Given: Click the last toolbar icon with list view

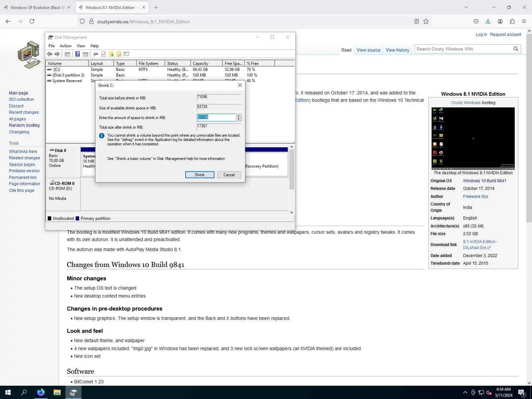Looking at the screenshot, I should (x=126, y=54).
